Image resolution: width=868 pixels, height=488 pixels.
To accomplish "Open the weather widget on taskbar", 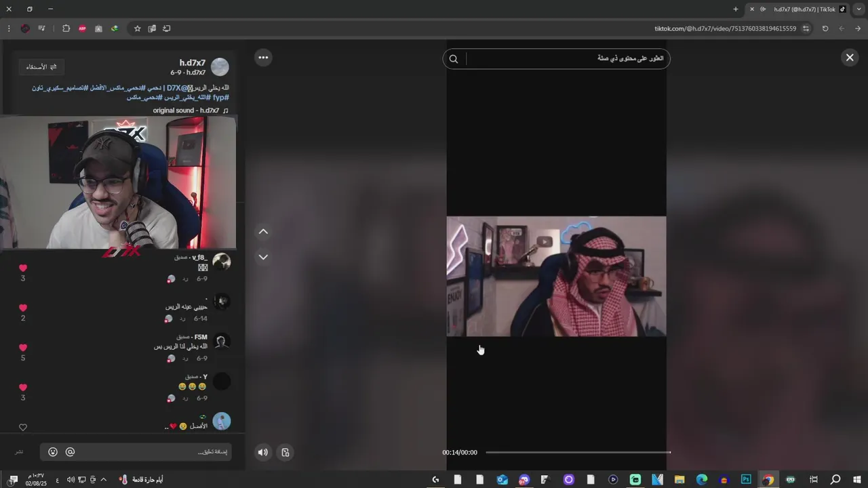I will pos(141,479).
